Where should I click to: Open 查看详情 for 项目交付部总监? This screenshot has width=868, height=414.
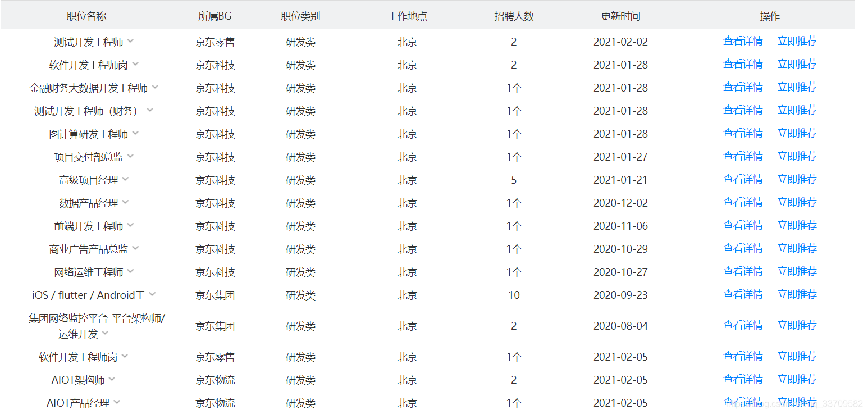(x=743, y=156)
